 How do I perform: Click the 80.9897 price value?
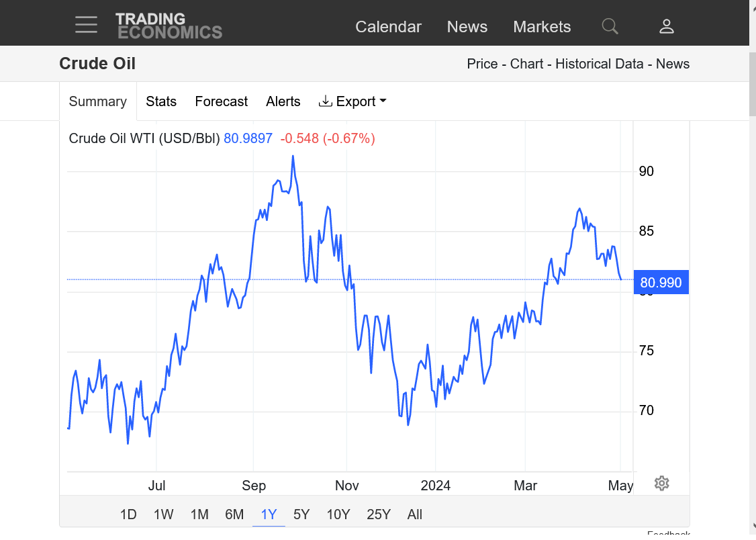click(x=248, y=138)
